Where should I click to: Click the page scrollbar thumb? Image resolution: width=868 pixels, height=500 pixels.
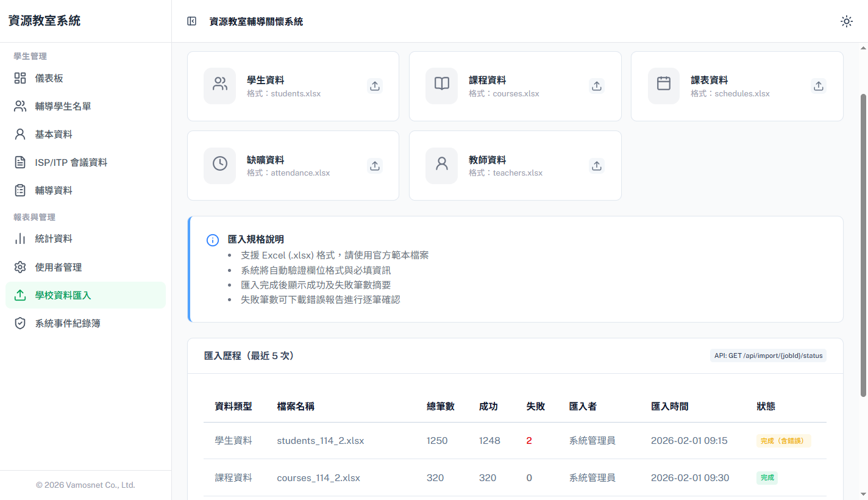click(863, 245)
